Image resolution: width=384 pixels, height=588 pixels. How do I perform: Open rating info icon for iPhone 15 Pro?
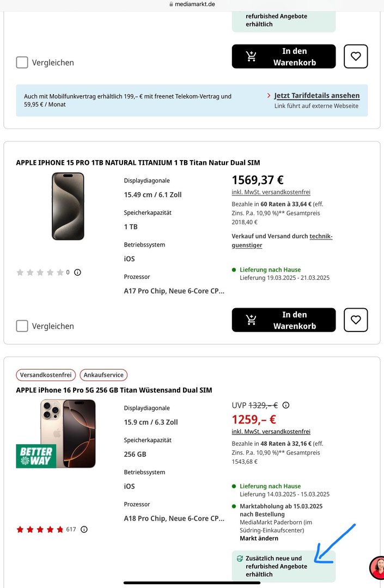point(77,272)
